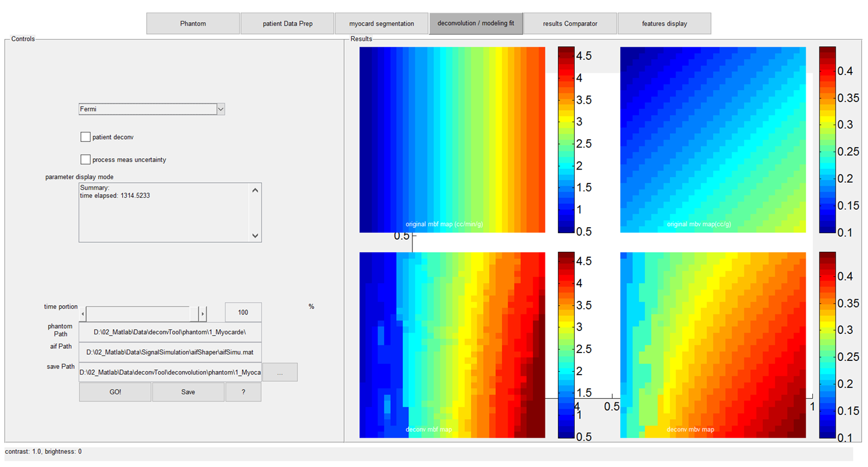
Task: Go to myocard segmentation tab
Action: click(382, 23)
